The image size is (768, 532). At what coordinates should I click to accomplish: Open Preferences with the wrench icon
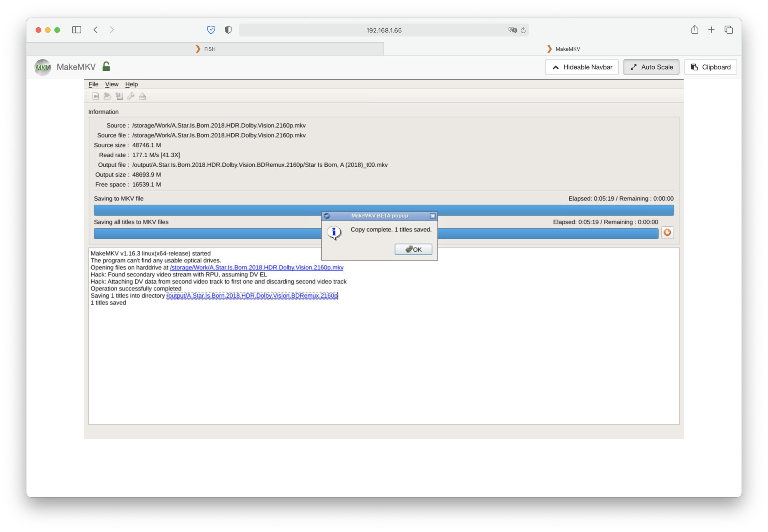pos(131,96)
